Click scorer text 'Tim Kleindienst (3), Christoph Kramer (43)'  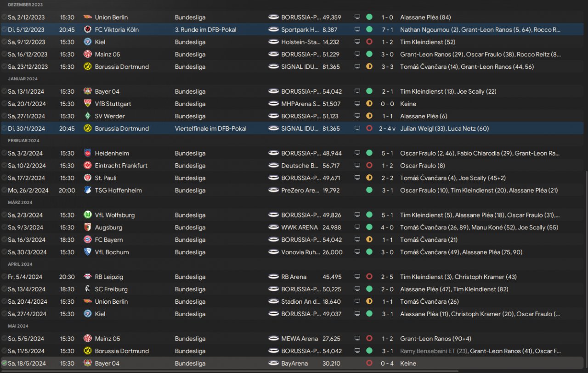tap(458, 278)
